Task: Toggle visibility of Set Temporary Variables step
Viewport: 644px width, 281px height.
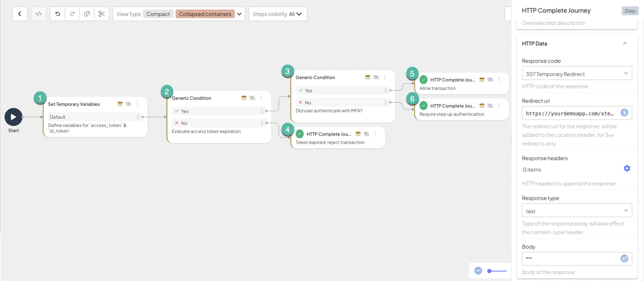Action: pyautogui.click(x=128, y=104)
